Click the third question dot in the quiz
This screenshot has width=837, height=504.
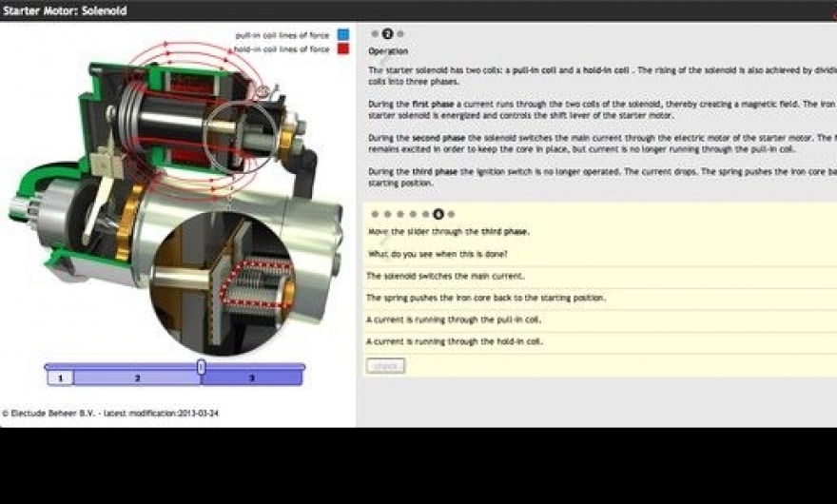coord(400,214)
